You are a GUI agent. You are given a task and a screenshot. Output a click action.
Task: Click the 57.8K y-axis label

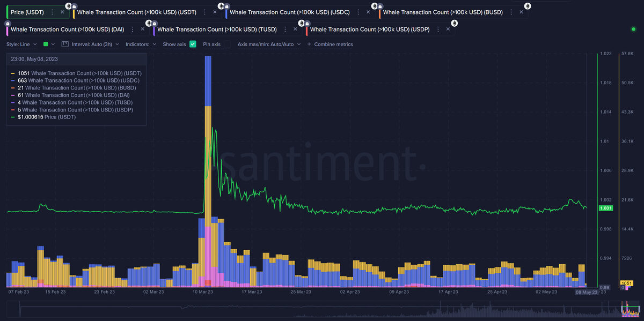627,54
